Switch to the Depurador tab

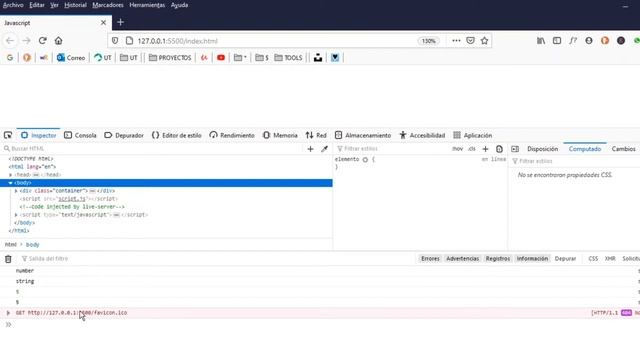click(124, 135)
